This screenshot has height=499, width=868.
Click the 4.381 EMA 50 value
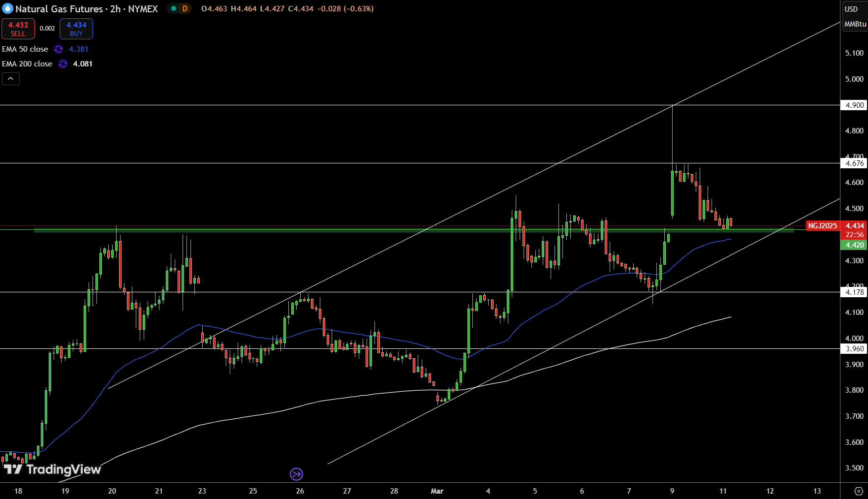(79, 49)
